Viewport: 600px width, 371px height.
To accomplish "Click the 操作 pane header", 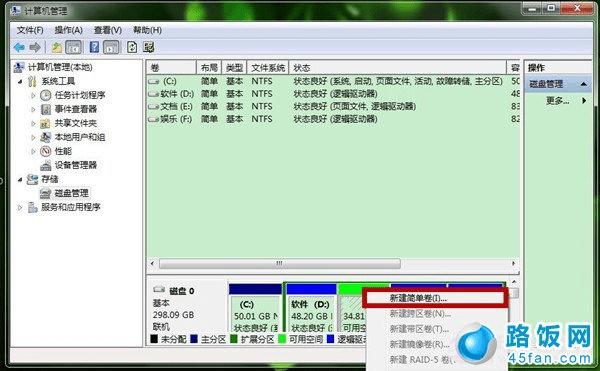I will coord(558,68).
